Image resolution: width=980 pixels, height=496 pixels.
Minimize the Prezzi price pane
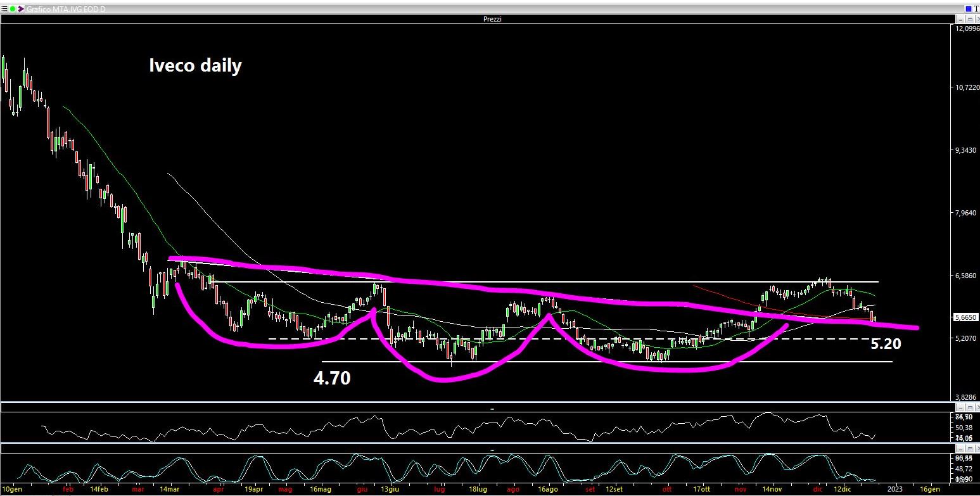(x=960, y=19)
